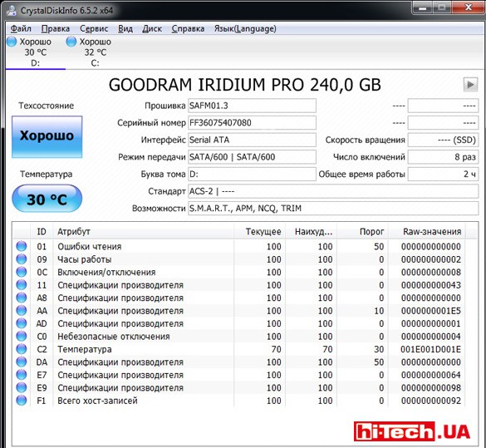Click the next disk arrow button
This screenshot has height=448, width=486.
tap(470, 84)
